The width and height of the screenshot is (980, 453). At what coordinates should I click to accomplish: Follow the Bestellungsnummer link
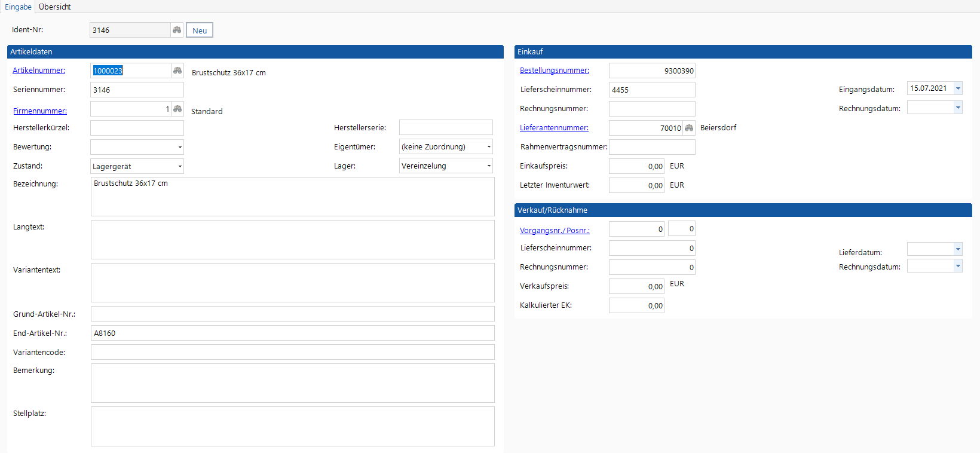[x=554, y=71]
